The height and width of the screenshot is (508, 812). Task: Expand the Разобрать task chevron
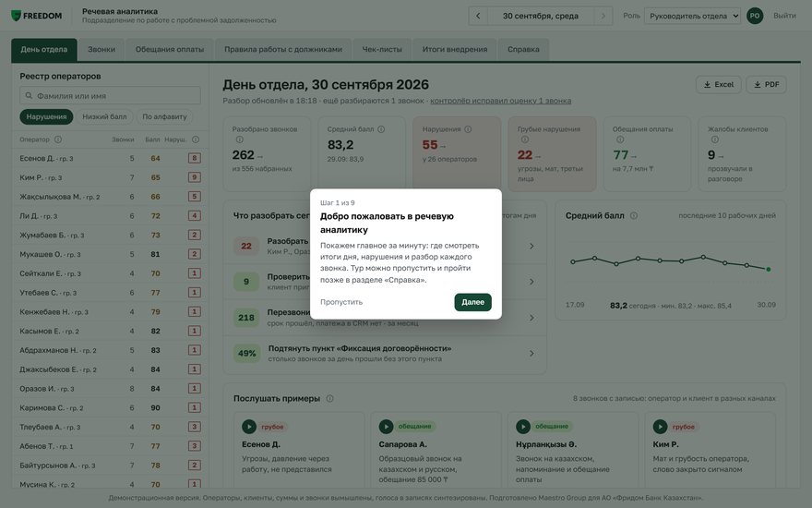coord(531,247)
